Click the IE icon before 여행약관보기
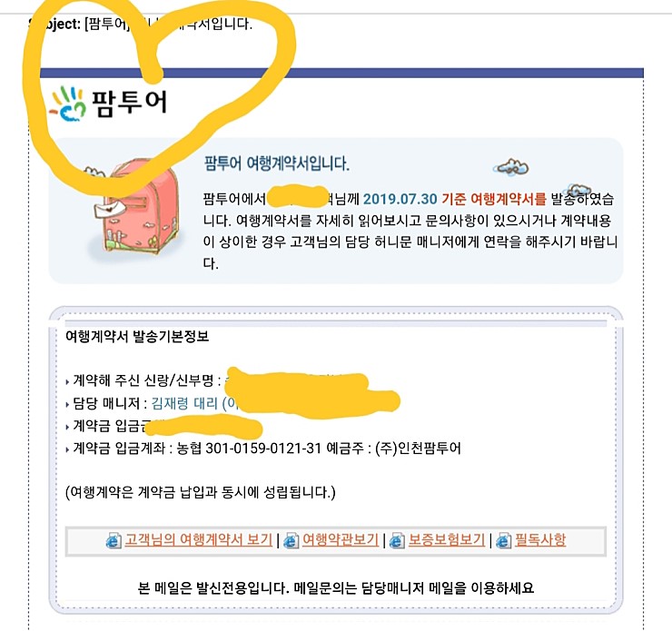The height and width of the screenshot is (631, 672). [292, 540]
